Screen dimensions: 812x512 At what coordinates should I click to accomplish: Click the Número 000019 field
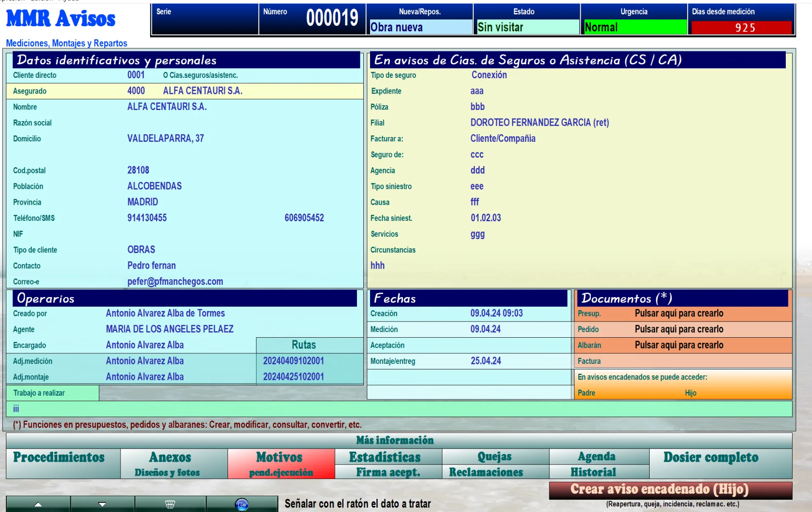312,19
